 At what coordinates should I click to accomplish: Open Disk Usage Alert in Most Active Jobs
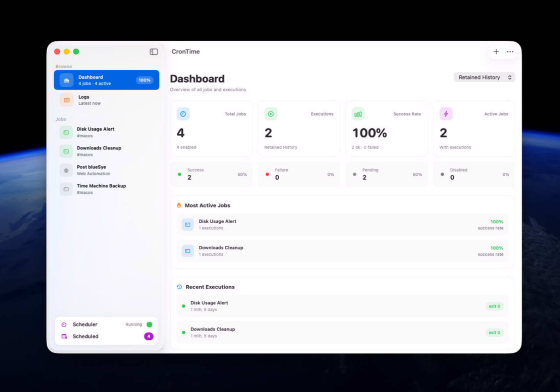pos(343,225)
